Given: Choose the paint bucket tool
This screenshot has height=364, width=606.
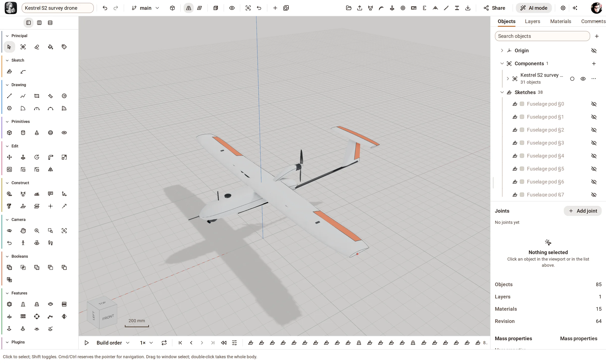Looking at the screenshot, I should point(50,47).
